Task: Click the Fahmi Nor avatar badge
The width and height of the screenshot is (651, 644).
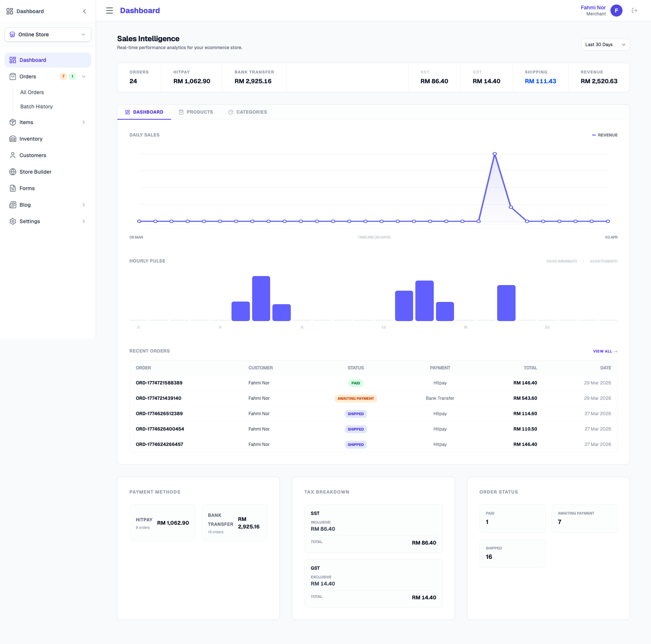Action: (x=616, y=11)
